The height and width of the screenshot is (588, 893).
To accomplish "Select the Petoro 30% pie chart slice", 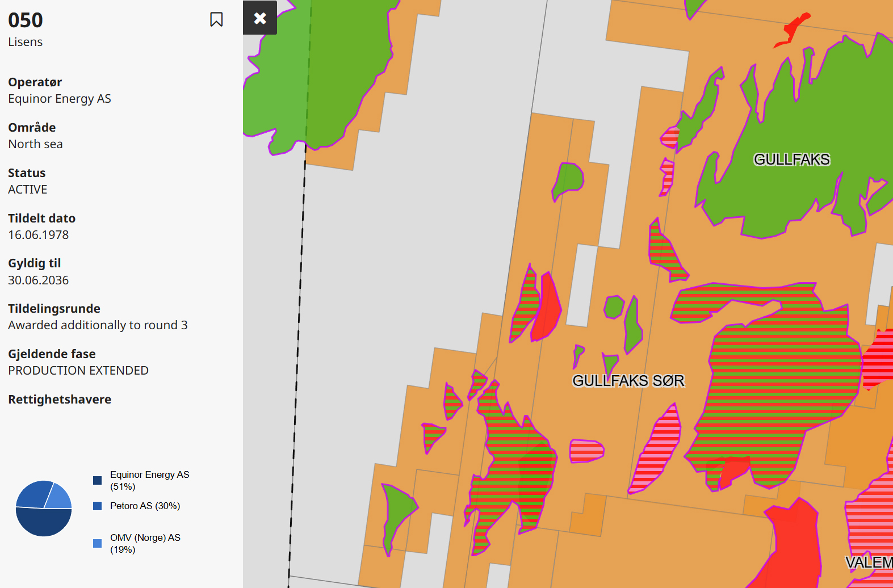I will 32,495.
